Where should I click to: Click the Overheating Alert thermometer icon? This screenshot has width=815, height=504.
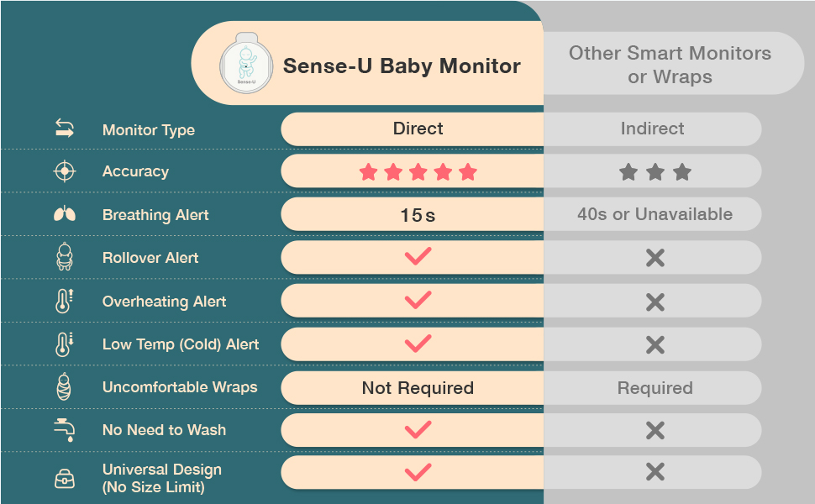tap(65, 302)
